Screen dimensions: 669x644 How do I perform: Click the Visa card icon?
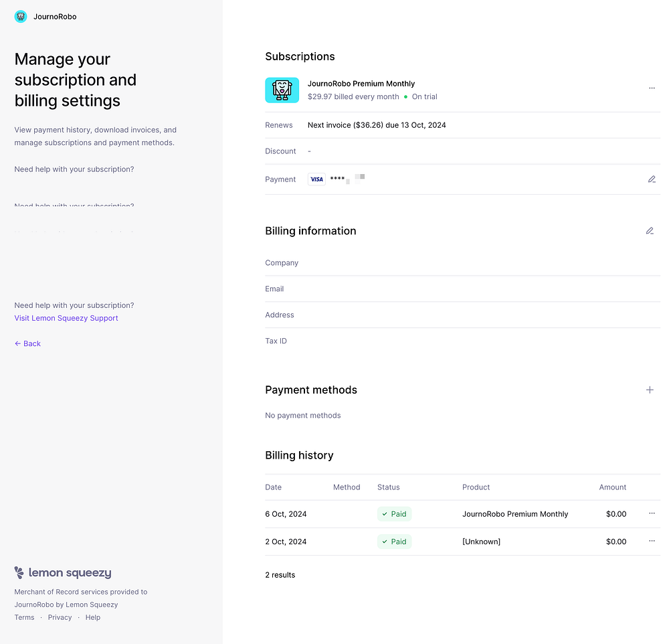(x=316, y=179)
